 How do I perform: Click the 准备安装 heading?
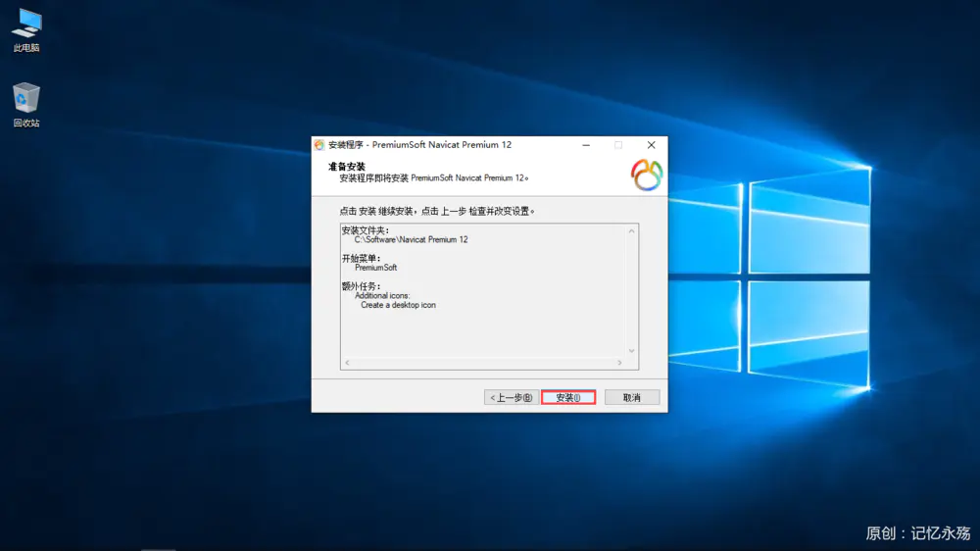tap(347, 167)
